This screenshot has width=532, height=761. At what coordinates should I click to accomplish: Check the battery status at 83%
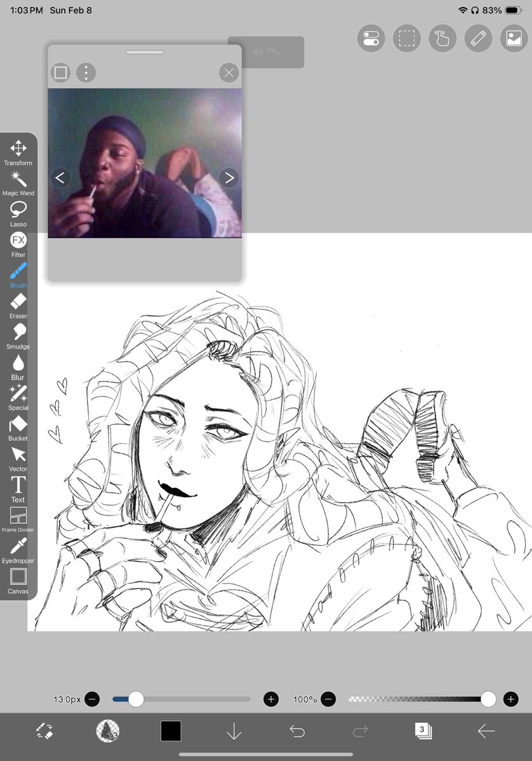[502, 10]
